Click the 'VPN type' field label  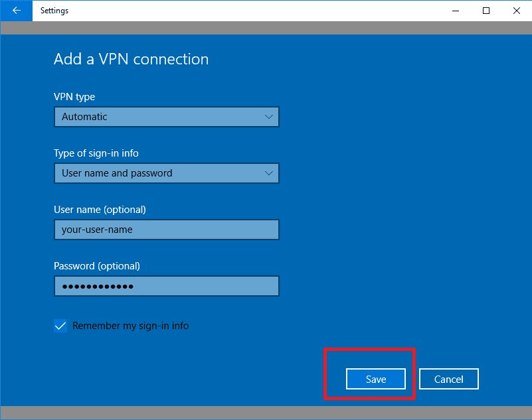(74, 97)
